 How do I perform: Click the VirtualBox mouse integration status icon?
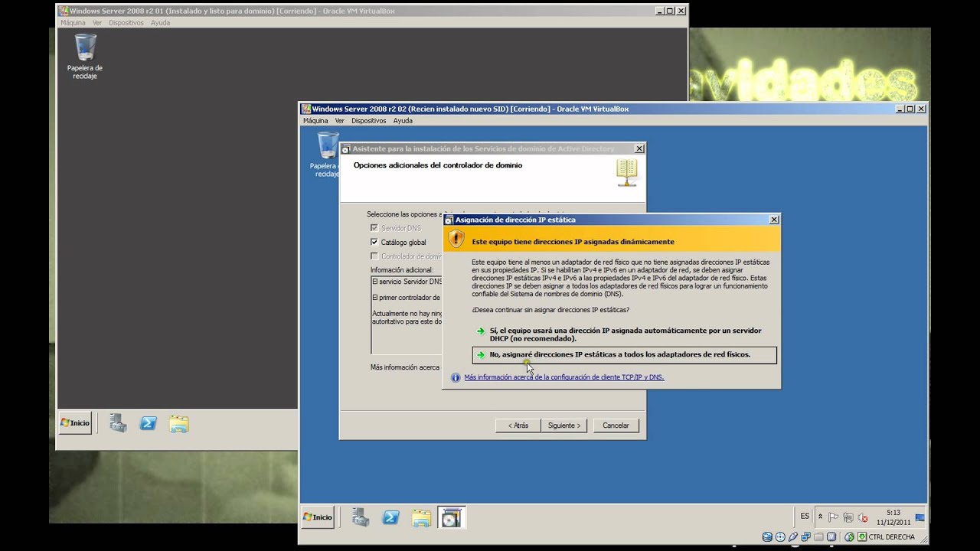(x=850, y=537)
